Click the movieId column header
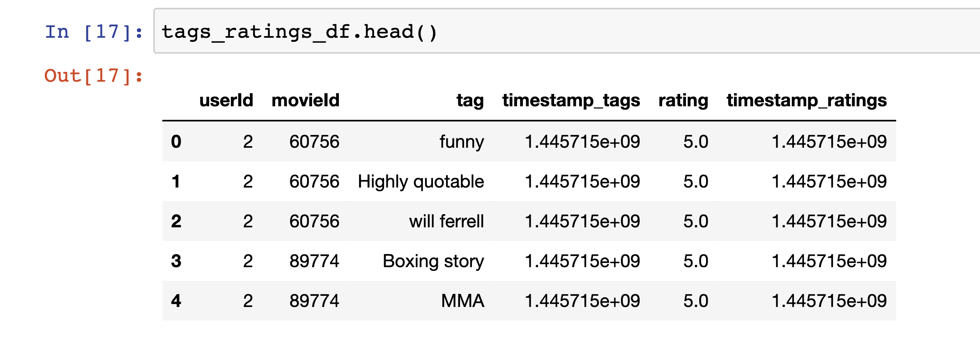This screenshot has height=348, width=980. click(x=306, y=100)
